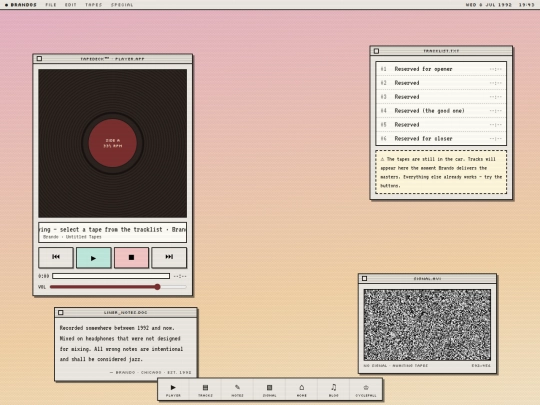
Task: Select track 04 Reserved (the good one)
Action: pyautogui.click(x=441, y=111)
